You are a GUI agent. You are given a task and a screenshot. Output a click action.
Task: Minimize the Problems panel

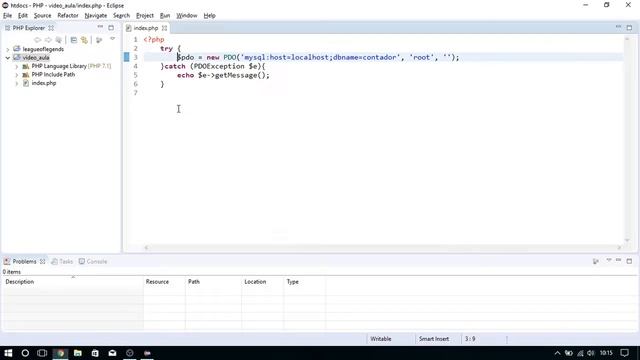(x=618, y=260)
